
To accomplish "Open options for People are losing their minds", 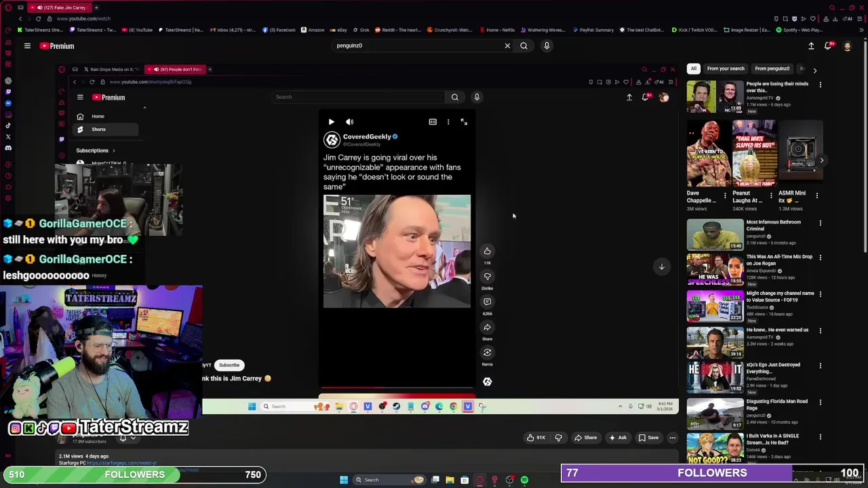I will pos(820,85).
